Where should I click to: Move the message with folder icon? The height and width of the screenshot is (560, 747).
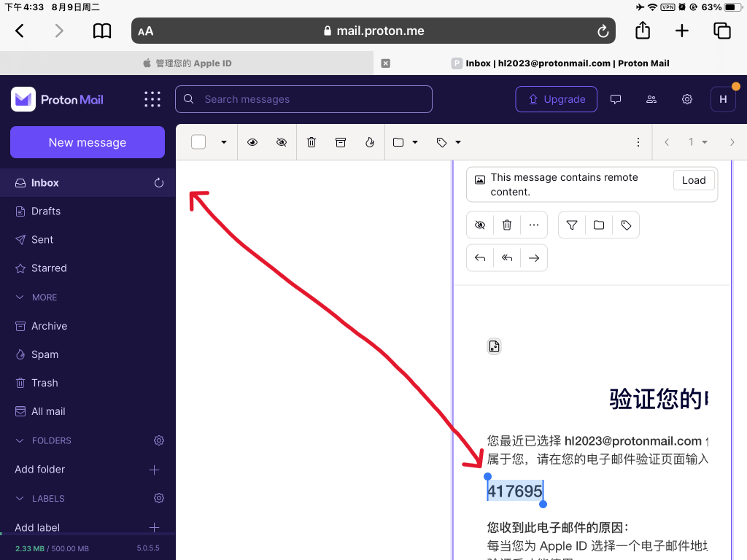click(599, 225)
